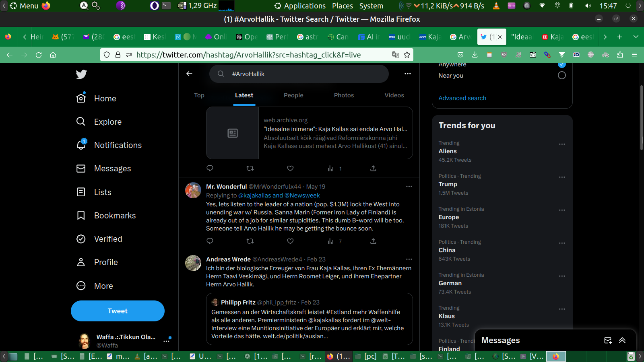
Task: Open more options on Mr. Wonderful's tweet
Action: click(x=409, y=186)
